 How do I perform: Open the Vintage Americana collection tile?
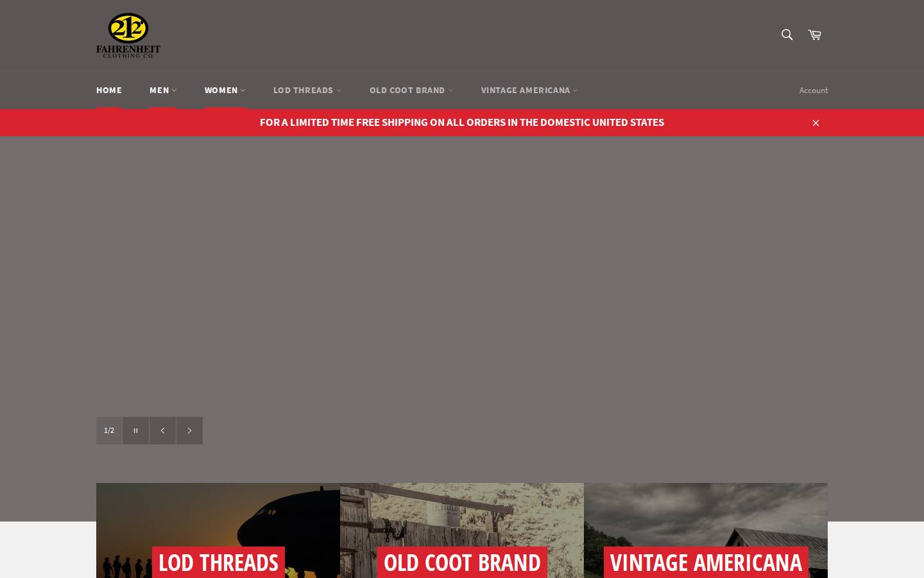(706, 530)
